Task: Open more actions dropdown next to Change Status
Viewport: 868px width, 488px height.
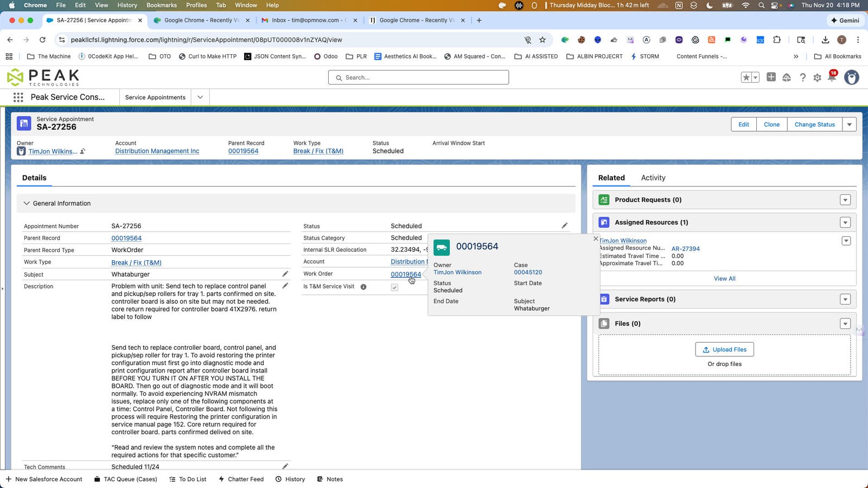Action: (850, 125)
